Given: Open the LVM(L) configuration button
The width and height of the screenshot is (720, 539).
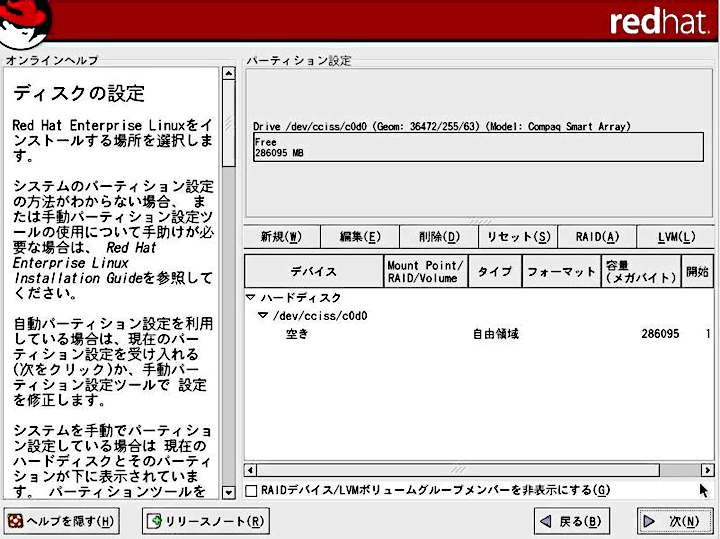Looking at the screenshot, I should pos(676,237).
